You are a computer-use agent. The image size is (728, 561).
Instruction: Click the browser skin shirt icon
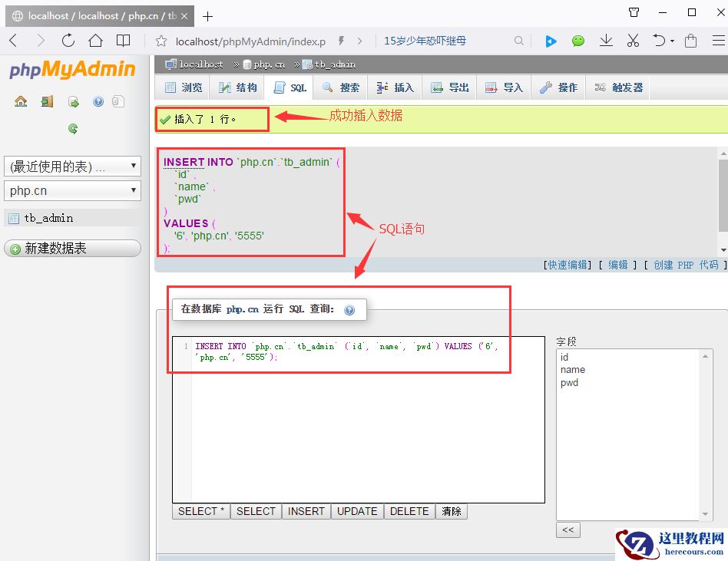634,12
